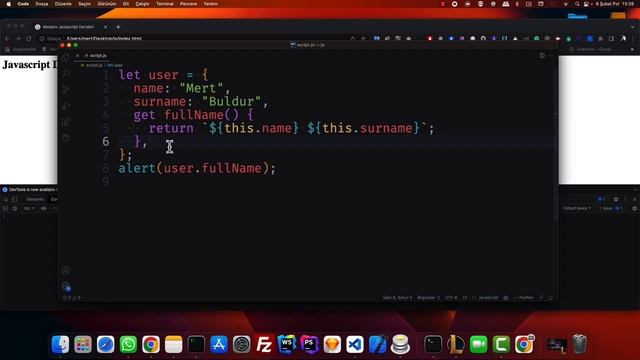Open PhpStorm from the Dock
This screenshot has width=640, height=360.
(x=309, y=344)
